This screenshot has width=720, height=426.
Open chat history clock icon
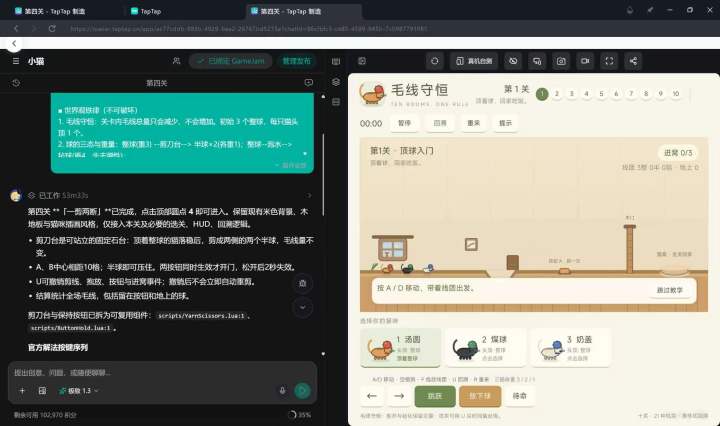16,83
